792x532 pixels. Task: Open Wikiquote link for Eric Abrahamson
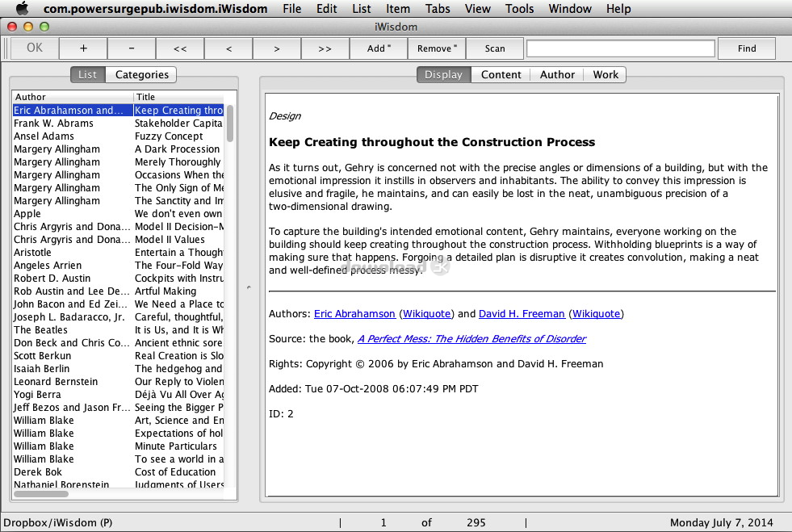pos(427,314)
